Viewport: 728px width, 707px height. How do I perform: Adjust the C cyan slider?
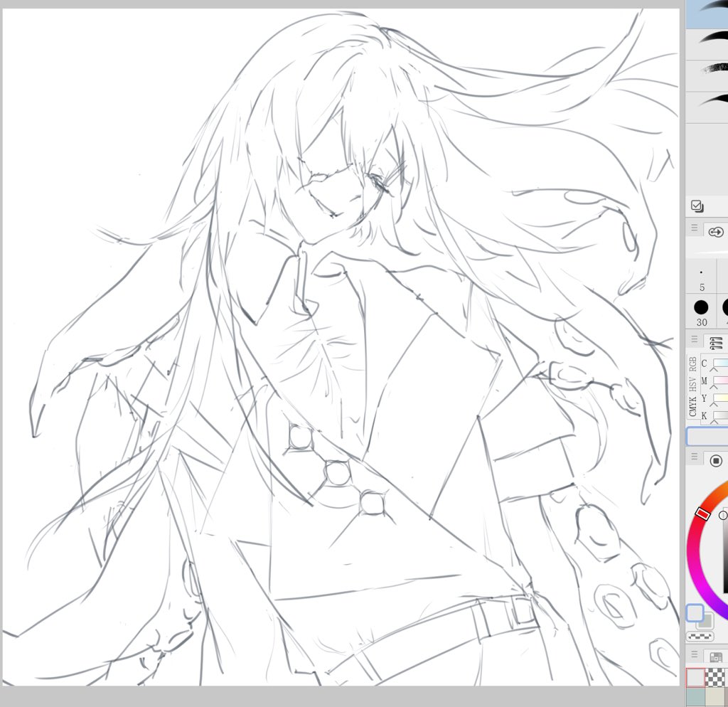click(x=721, y=363)
